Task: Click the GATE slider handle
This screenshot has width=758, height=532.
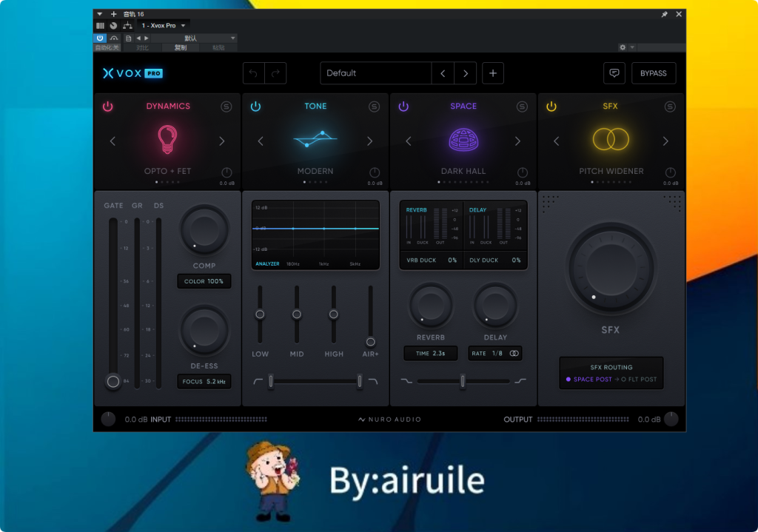Action: point(113,381)
